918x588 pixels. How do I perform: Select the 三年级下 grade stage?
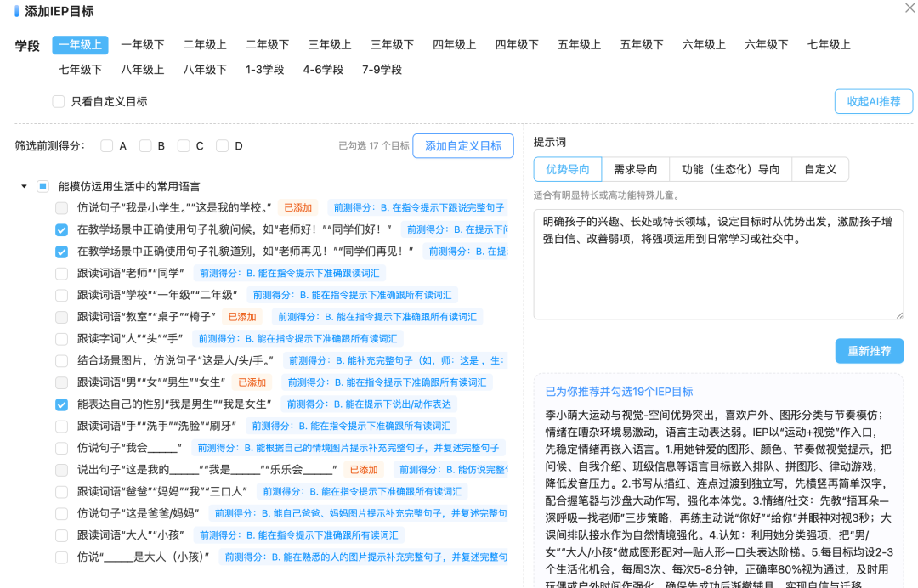pos(392,45)
